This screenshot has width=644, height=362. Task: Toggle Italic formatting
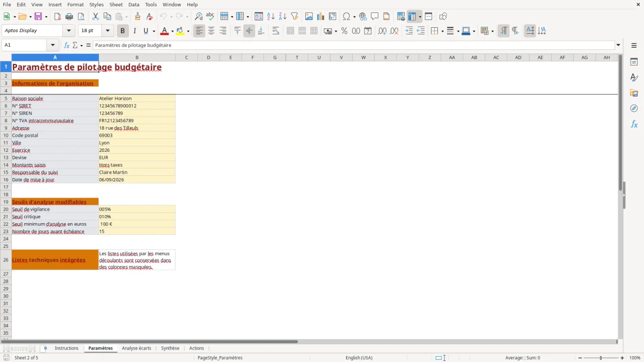135,31
